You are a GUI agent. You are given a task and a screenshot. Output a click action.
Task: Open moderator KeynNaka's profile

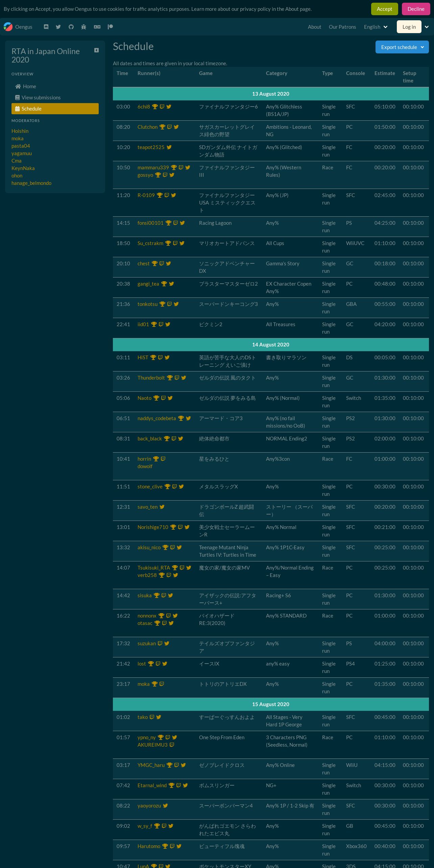tap(23, 168)
